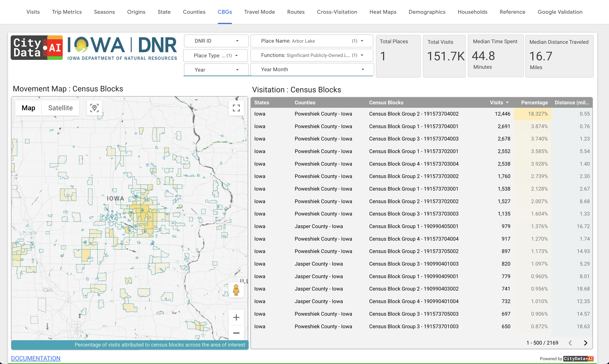
Task: Open the DNR ID dropdown
Action: click(216, 41)
